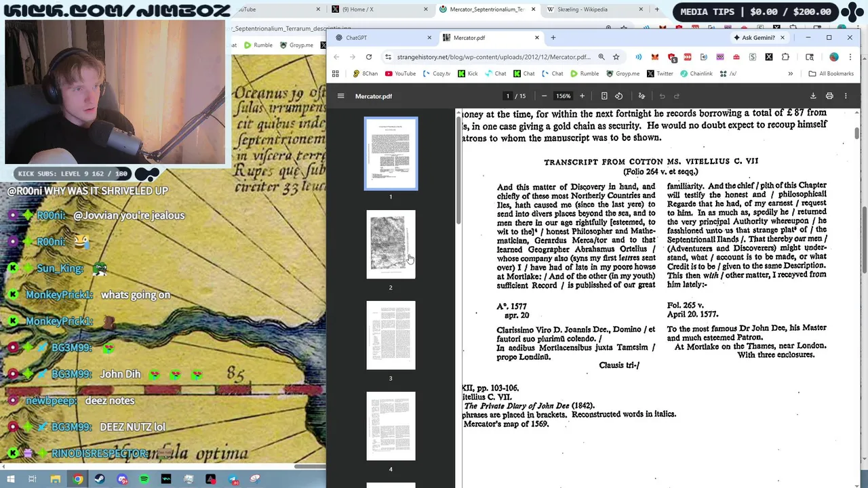The image size is (868, 488).
Task: Zoom out the PDF with minus button
Action: (x=544, y=96)
